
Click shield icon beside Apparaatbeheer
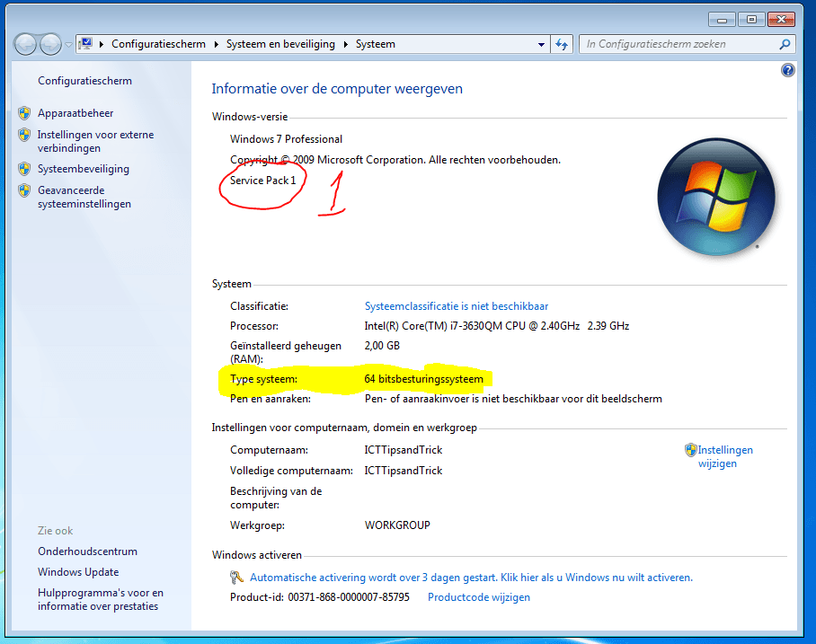pos(24,113)
